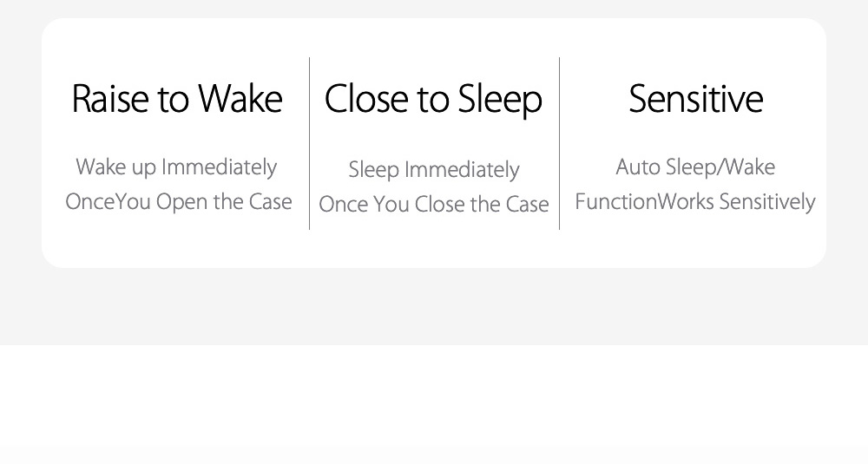Click the word "Auto" in the third column
This screenshot has height=464, width=868.
point(639,167)
